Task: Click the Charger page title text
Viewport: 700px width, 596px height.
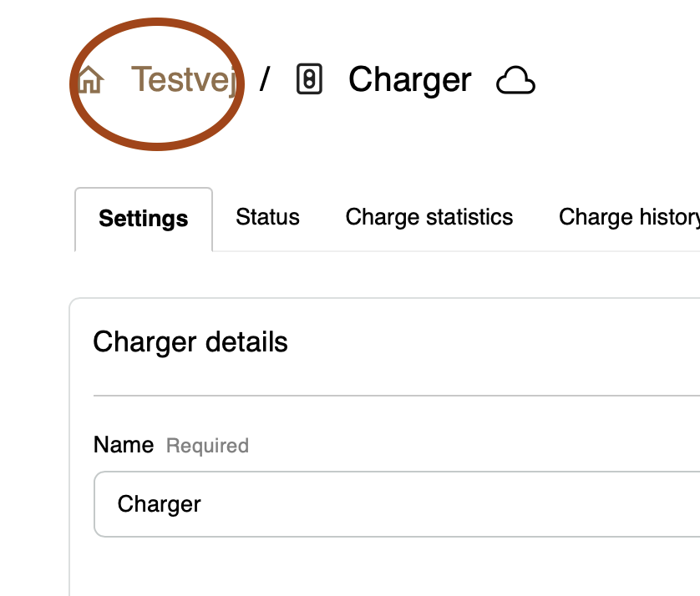Action: pos(409,80)
